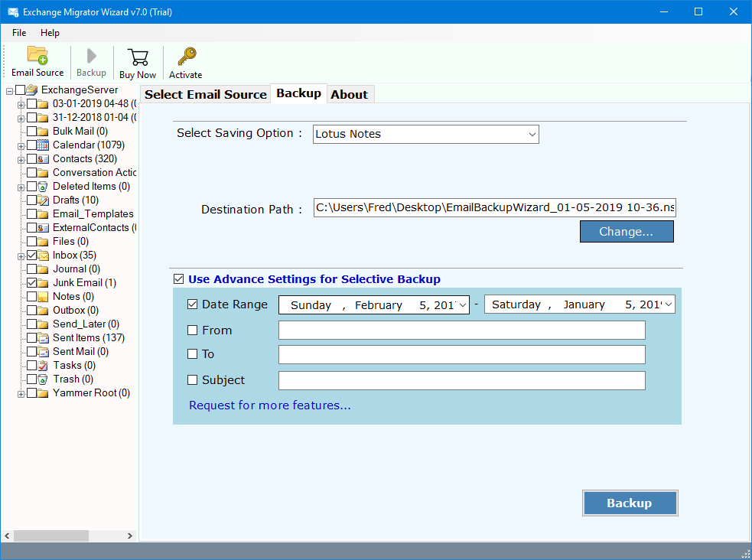Click the Deleted Items recycle icon

point(43,187)
